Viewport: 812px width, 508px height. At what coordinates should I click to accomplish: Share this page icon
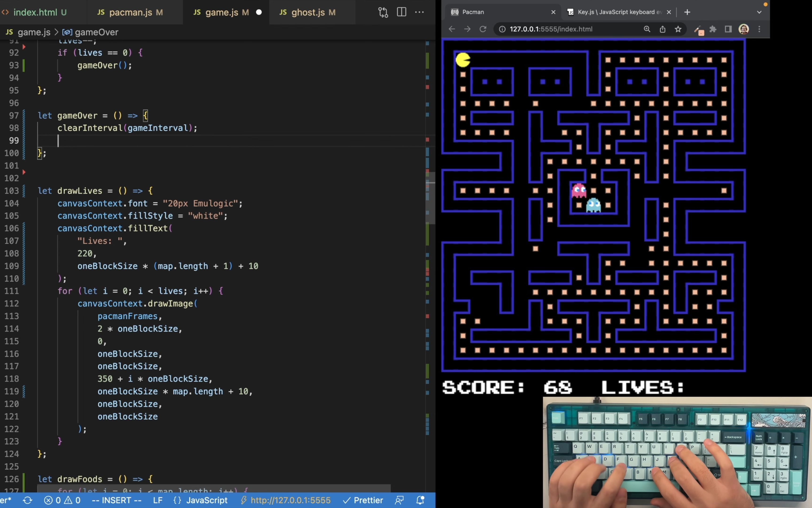662,29
